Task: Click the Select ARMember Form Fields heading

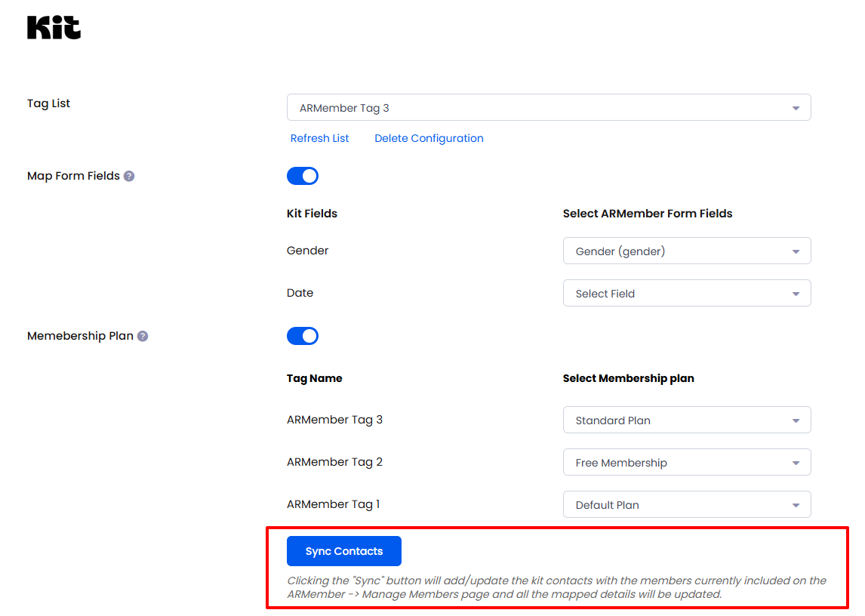Action: tap(648, 214)
